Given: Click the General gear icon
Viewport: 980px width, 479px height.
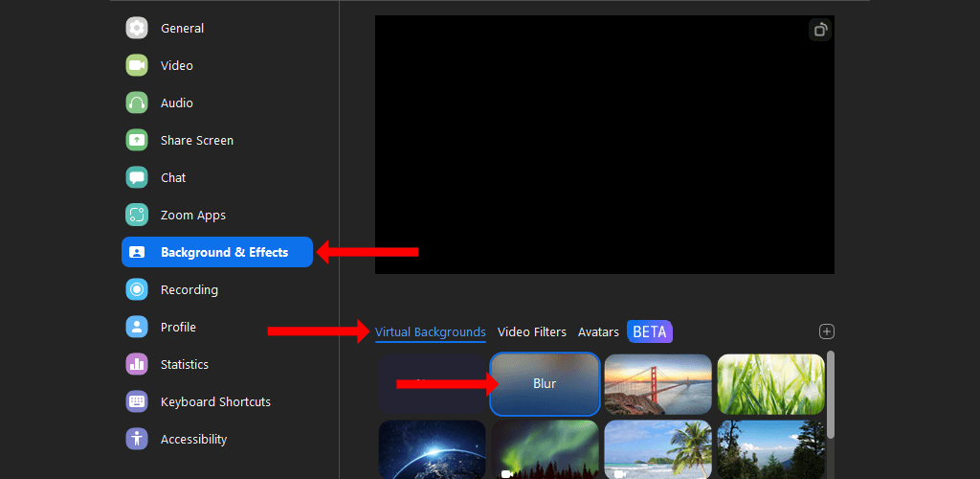Looking at the screenshot, I should point(137,28).
